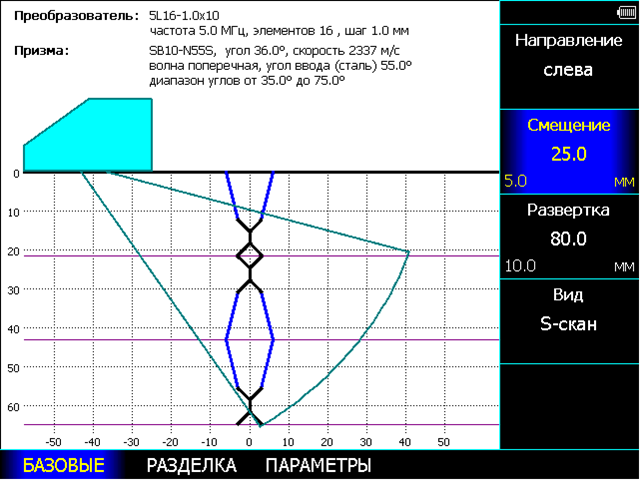This screenshot has width=640, height=480.
Task: Click the Развертка panel title
Action: point(568,211)
